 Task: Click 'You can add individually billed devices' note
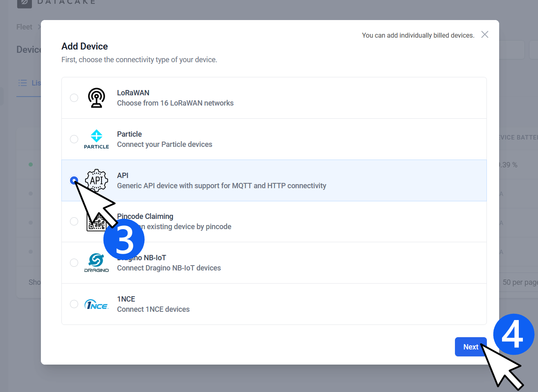pos(418,35)
